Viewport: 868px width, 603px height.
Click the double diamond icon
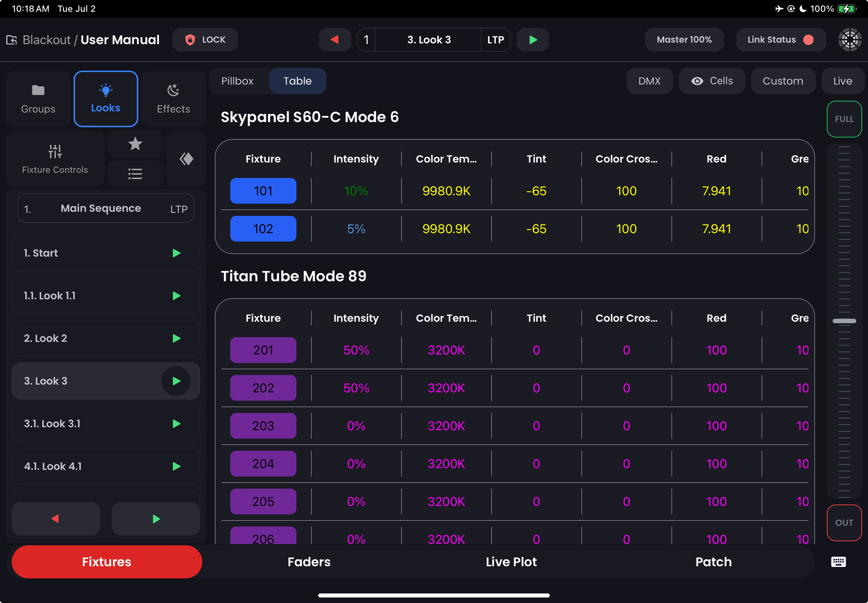click(x=186, y=159)
